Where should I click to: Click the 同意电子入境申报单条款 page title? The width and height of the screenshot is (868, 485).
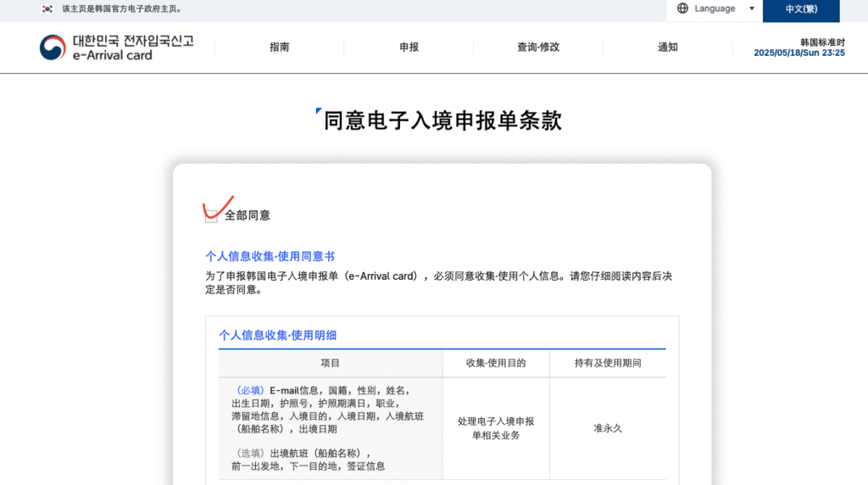pyautogui.click(x=442, y=120)
